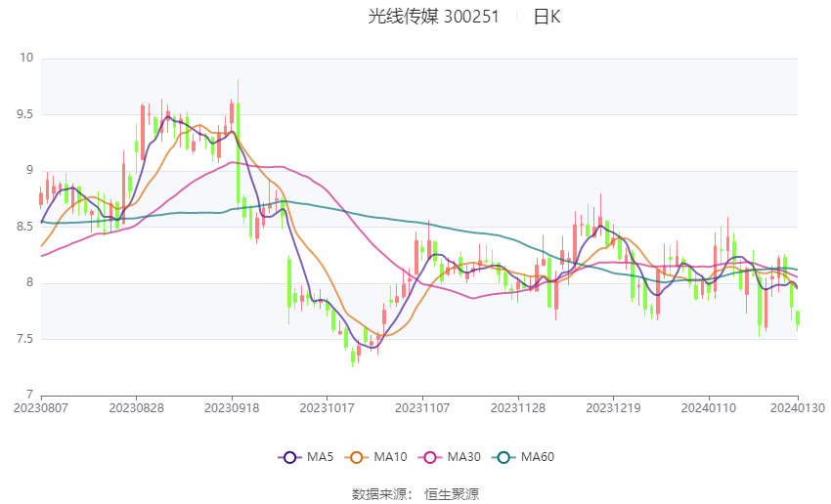Click the 日K label in title
The image size is (831, 504).
547,17
